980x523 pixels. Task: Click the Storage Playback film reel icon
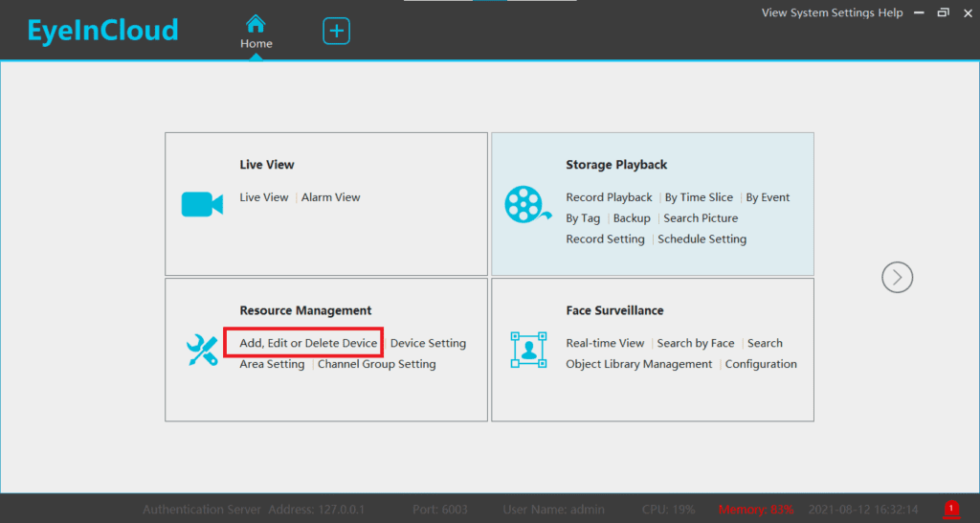click(527, 205)
